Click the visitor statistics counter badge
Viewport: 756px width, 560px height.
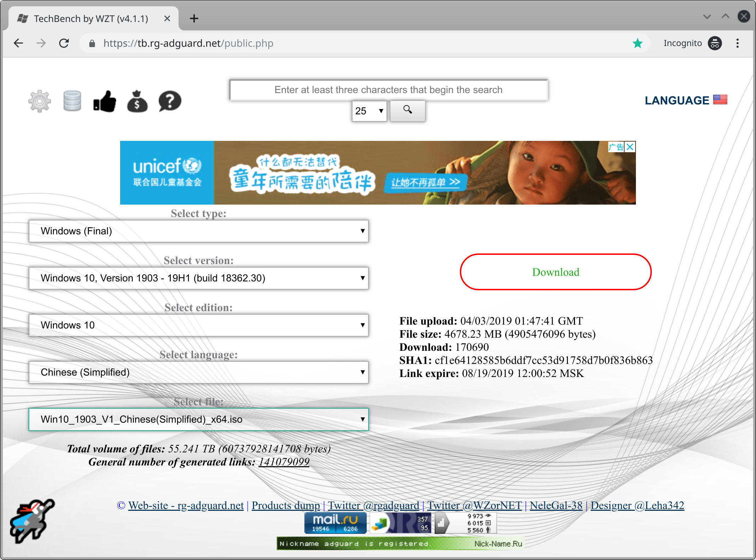point(466,523)
